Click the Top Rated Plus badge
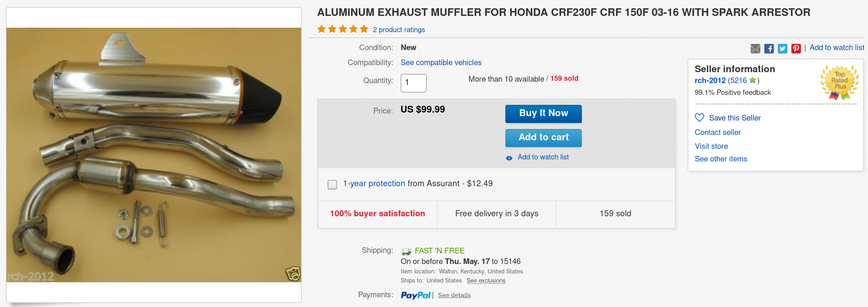The height and width of the screenshot is (307, 868). tap(839, 82)
